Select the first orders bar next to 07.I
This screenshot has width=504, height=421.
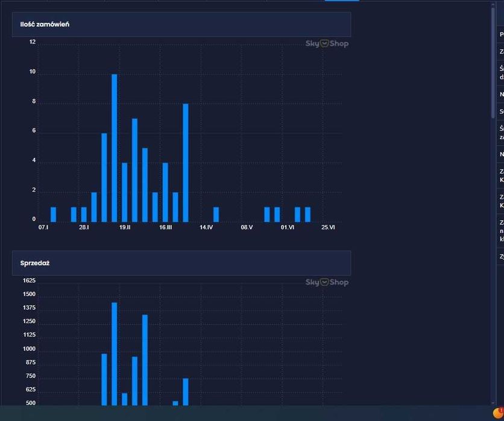pos(54,214)
